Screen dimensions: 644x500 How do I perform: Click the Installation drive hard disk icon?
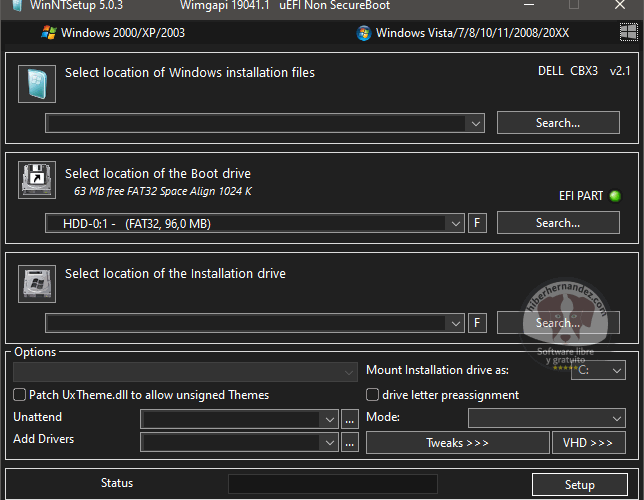(37, 283)
